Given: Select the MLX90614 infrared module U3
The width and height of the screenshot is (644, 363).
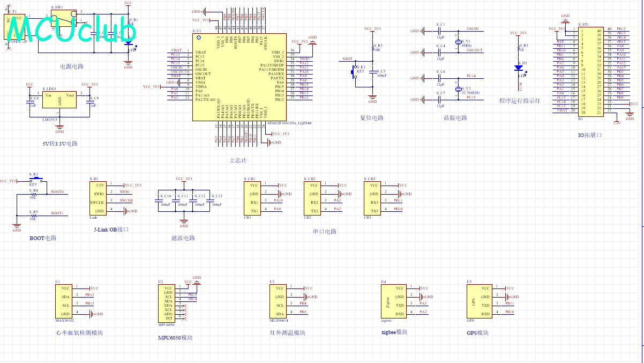Looking at the screenshot, I should 280,301.
